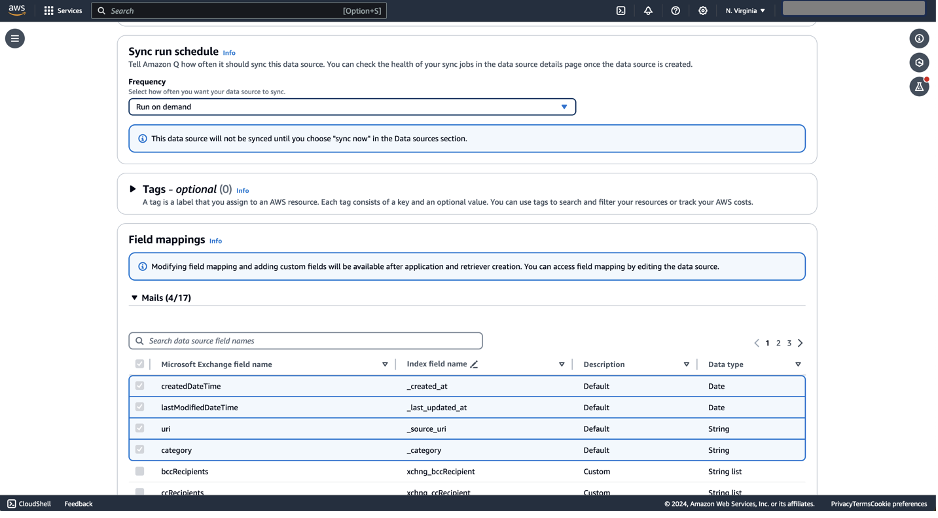The width and height of the screenshot is (938, 518).
Task: Toggle the uri row checkbox
Action: click(x=140, y=429)
